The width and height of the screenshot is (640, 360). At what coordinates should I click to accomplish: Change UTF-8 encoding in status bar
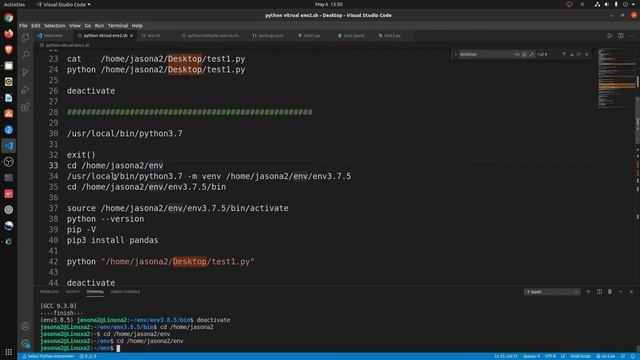[550, 356]
